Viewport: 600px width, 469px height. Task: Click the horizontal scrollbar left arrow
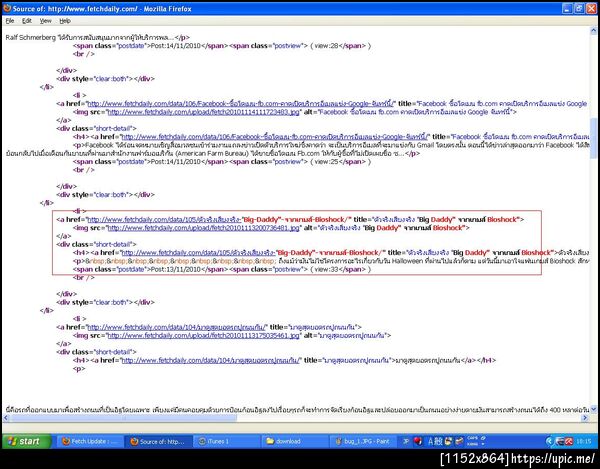click(x=6, y=418)
